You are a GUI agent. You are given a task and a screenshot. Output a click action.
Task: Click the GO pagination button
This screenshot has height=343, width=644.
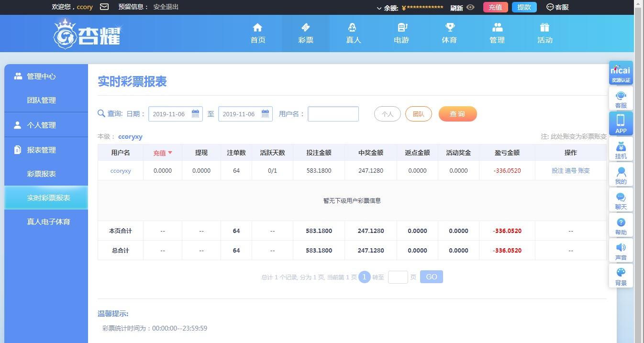(x=432, y=277)
